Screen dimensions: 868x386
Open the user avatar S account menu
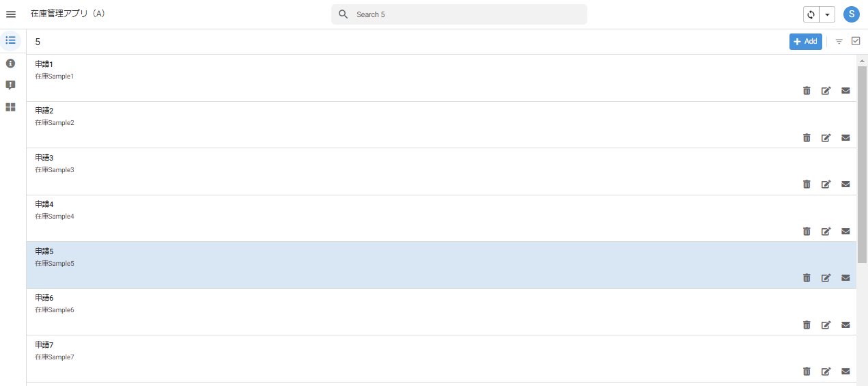point(851,14)
